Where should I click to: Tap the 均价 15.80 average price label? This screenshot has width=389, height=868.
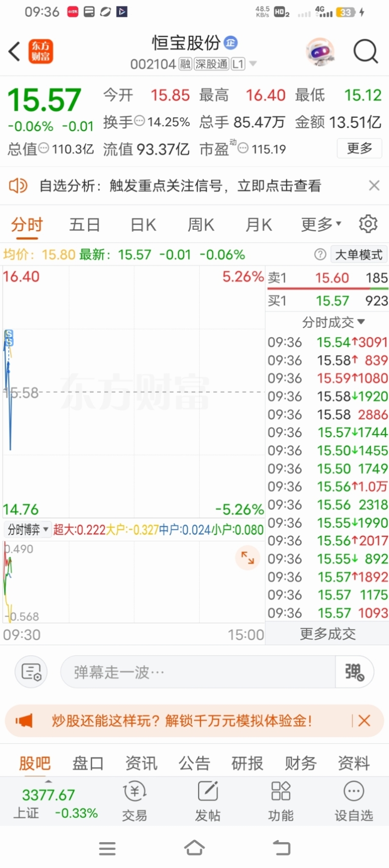coord(39,254)
